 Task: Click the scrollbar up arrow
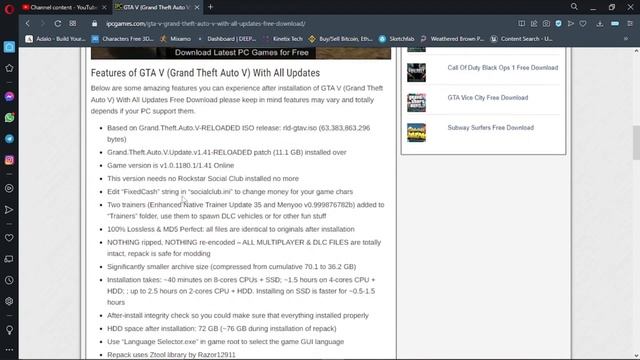coord(636,51)
